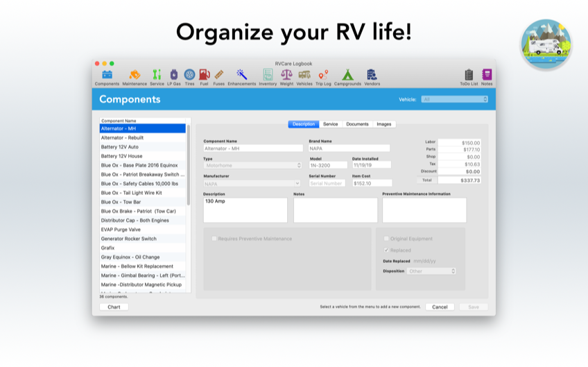The height and width of the screenshot is (367, 588).
Task: Switch to the Documents tab
Action: tap(357, 124)
